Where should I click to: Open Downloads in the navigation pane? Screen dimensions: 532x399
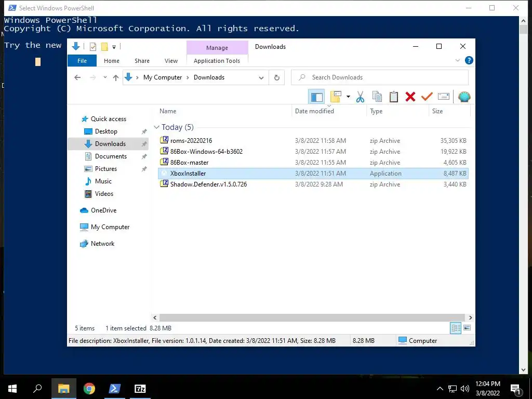pyautogui.click(x=110, y=144)
